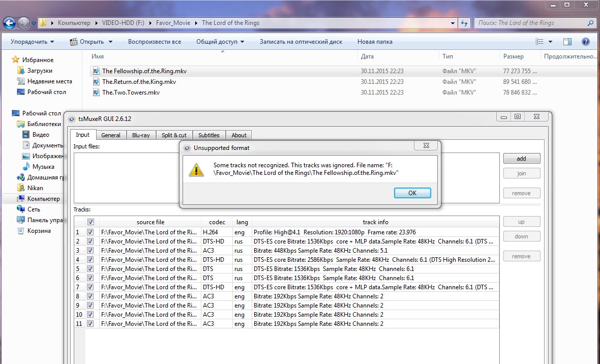Open Explorer help question mark icon
Image resolution: width=600 pixels, height=364 pixels.
tap(585, 42)
